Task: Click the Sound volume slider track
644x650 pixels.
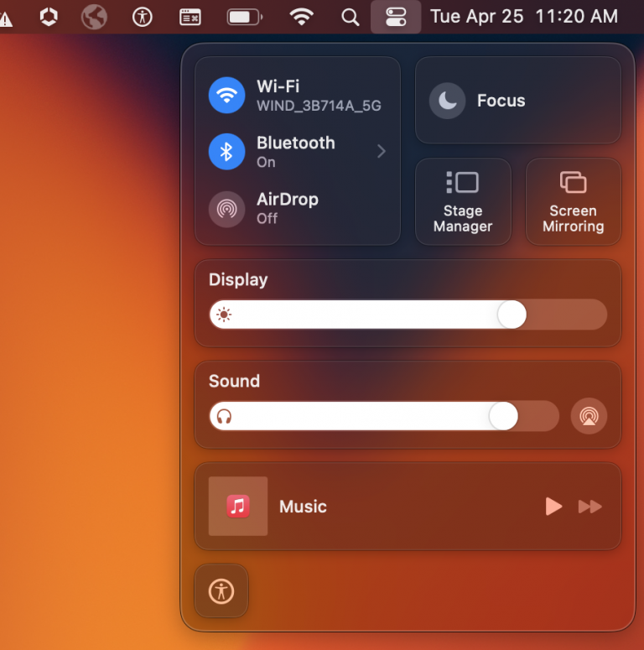Action: [384, 416]
